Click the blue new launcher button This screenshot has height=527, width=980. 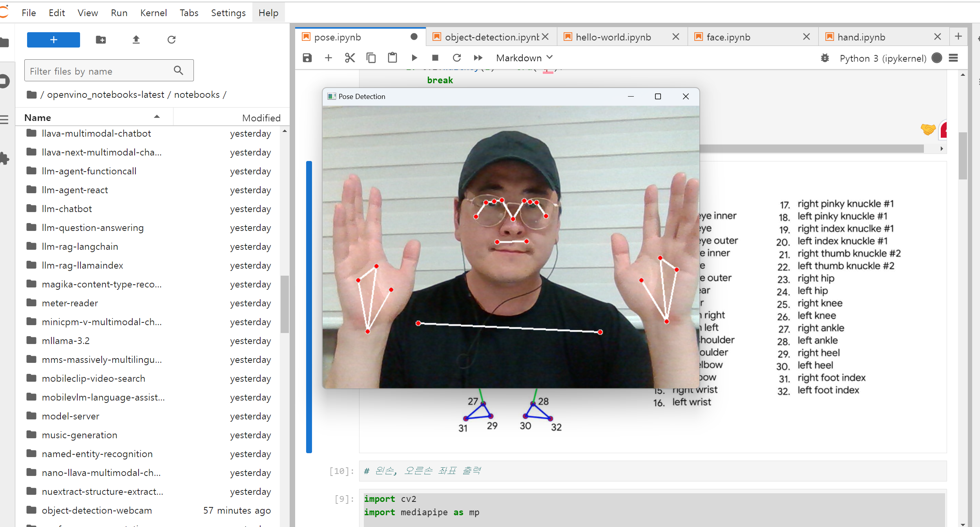53,40
